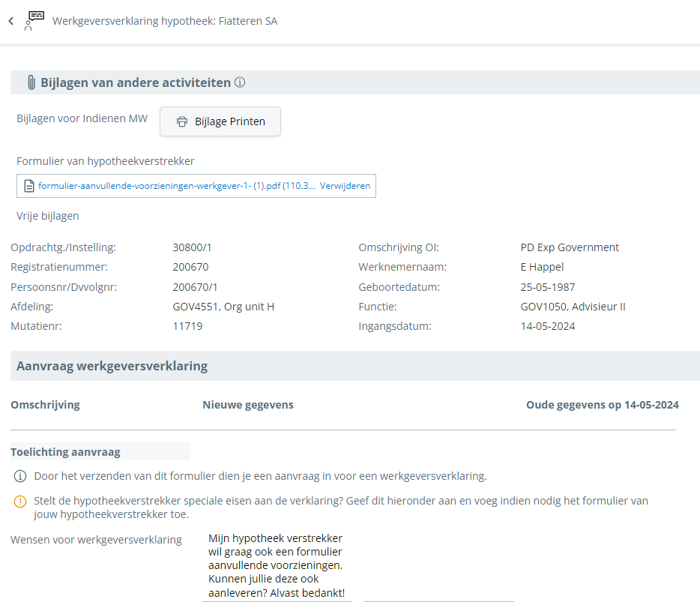
Task: Click the Bijlagen voor Indienen MW label
Action: [82, 118]
